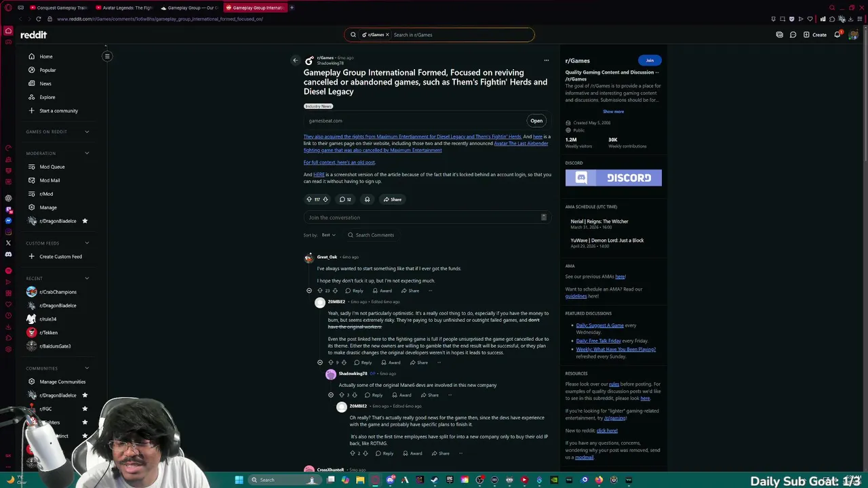Open a new browser tab
Viewport: 868px width, 488px height.
click(292, 7)
